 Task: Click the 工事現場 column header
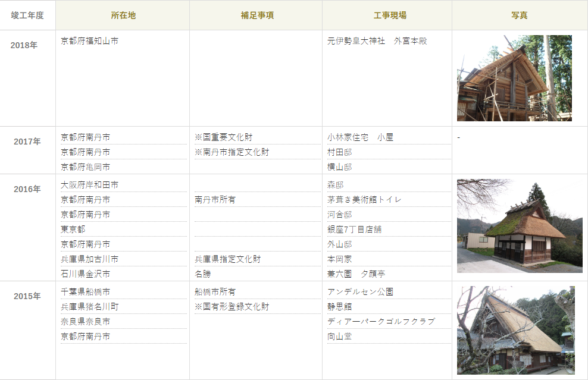387,15
